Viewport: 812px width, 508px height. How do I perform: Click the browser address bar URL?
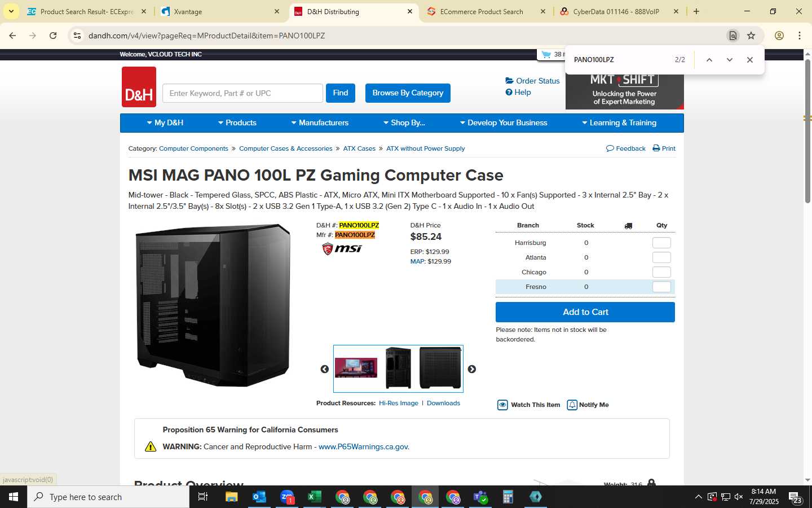pos(206,36)
